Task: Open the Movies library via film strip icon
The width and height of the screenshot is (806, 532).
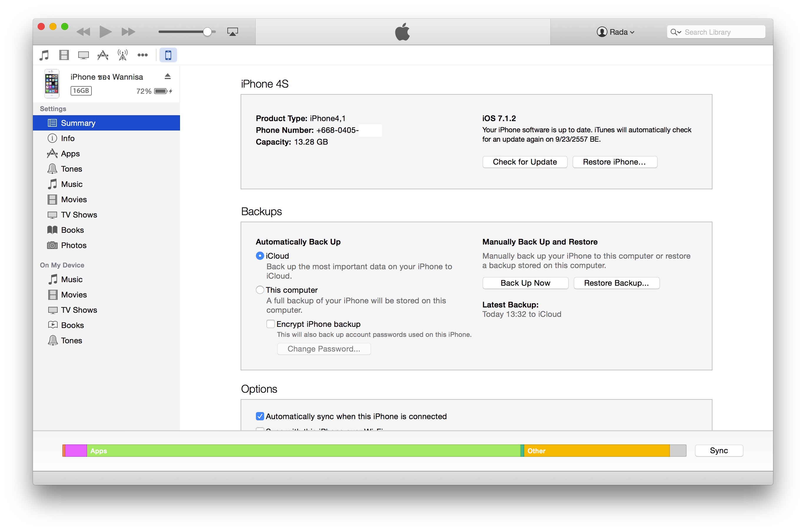Action: 64,55
